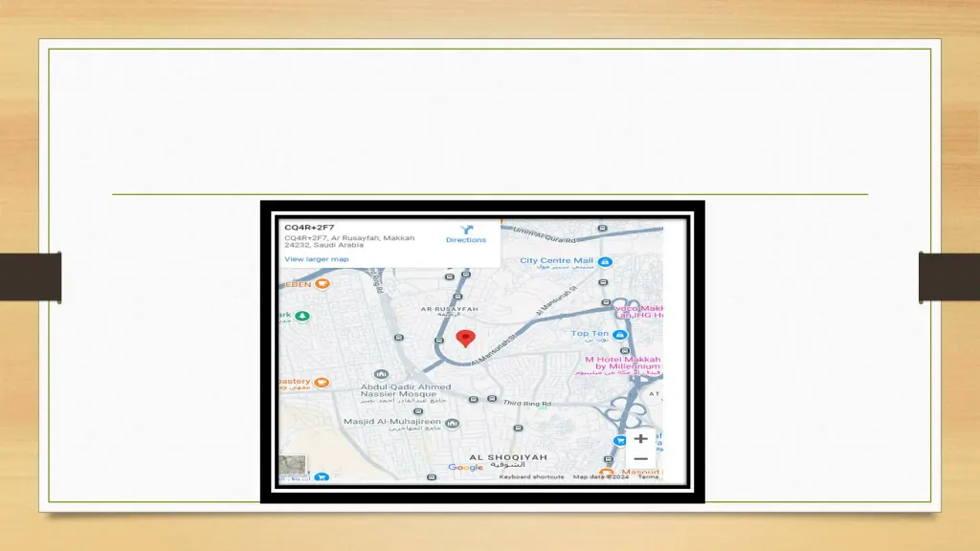Click the Top Ten text label
The image size is (980, 551).
click(x=590, y=333)
